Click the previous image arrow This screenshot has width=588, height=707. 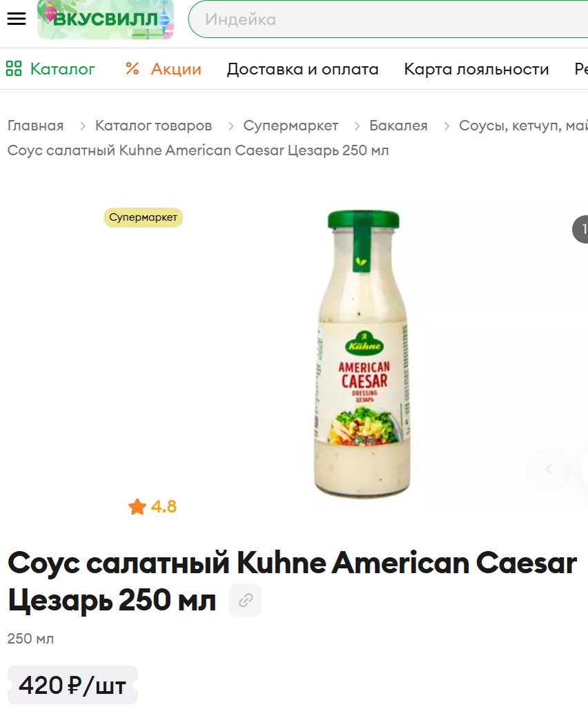549,469
